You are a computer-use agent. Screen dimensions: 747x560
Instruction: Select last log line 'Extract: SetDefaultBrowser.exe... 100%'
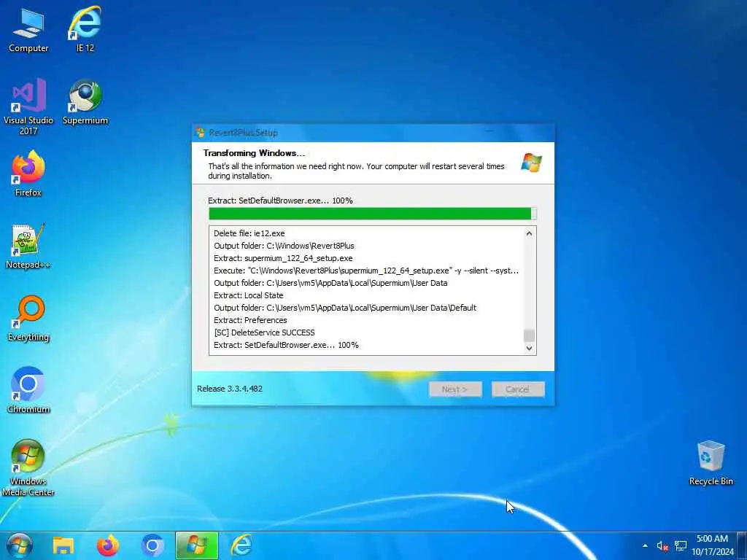(x=286, y=345)
